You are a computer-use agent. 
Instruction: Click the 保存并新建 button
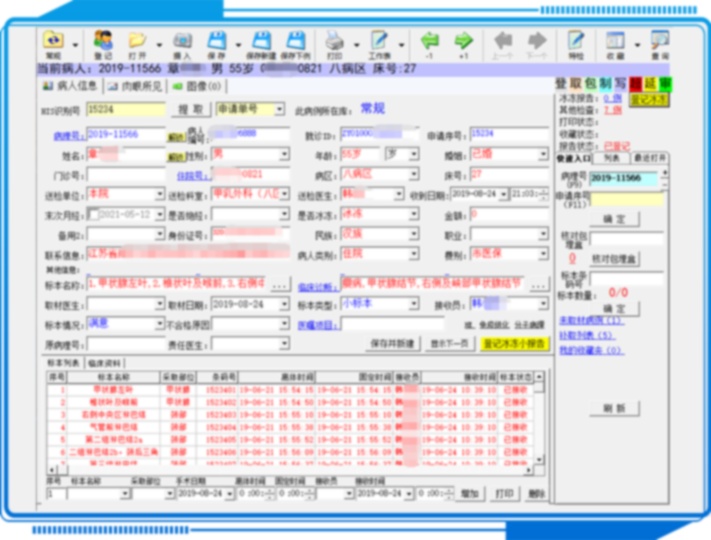391,343
